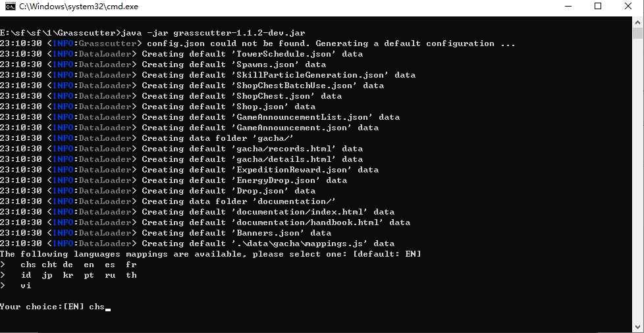Screen dimensions: 644x333
Task: Click the 'ru' language code
Action: 110,275
